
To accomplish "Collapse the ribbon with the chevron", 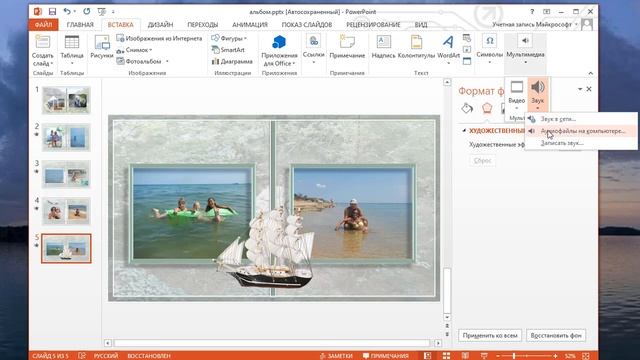I will coord(591,73).
